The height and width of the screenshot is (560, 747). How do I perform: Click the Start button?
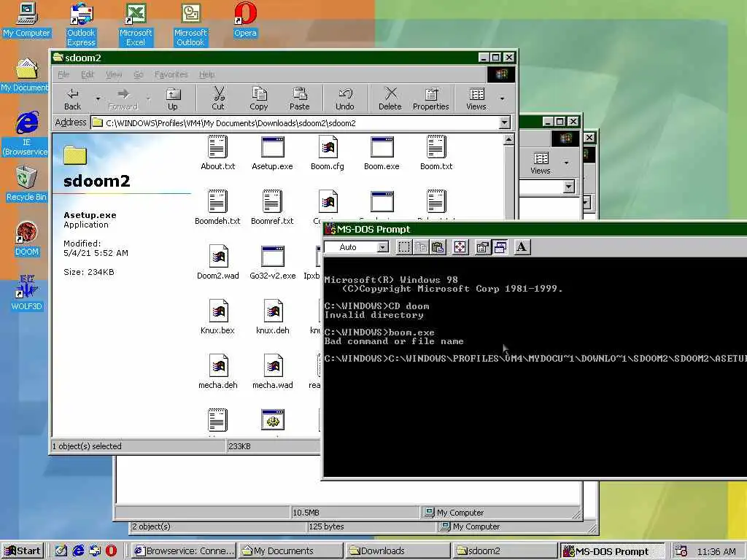(23, 551)
